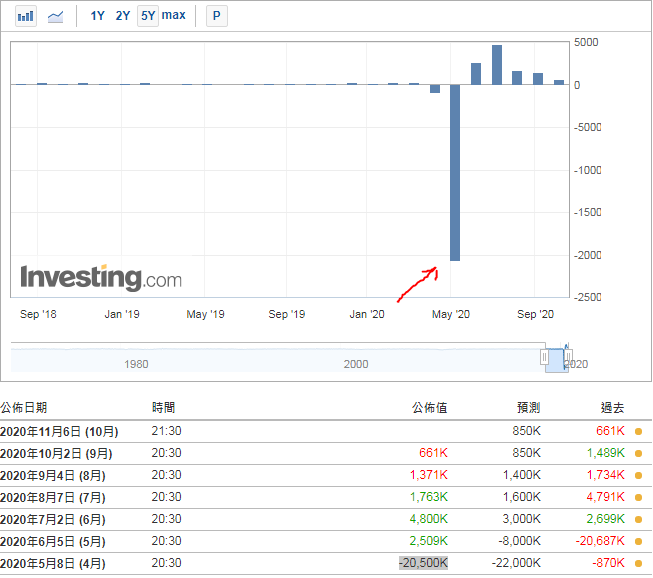Select the 1Y time range
Viewport: 653px width, 578px height.
tap(97, 16)
